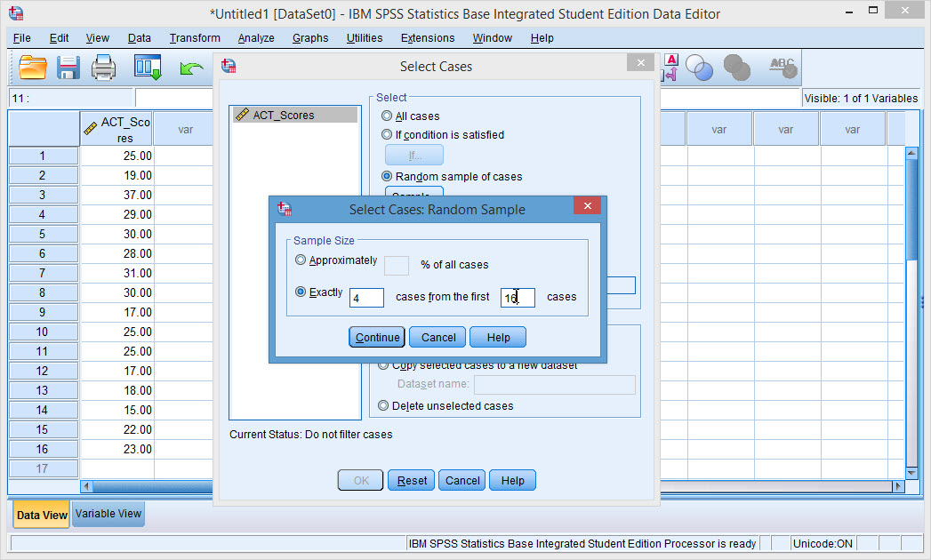The image size is (931, 560).
Task: Open the File menu
Action: click(x=22, y=38)
